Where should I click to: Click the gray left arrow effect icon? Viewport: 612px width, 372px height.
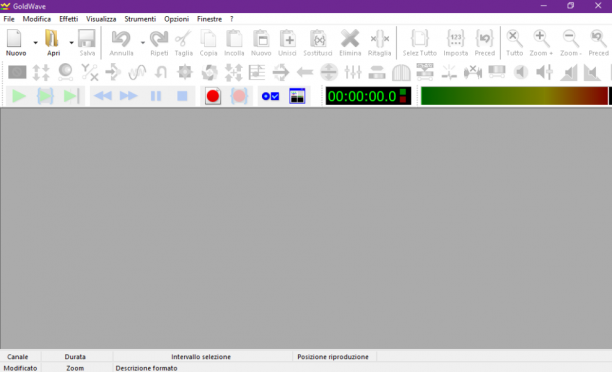(305, 72)
